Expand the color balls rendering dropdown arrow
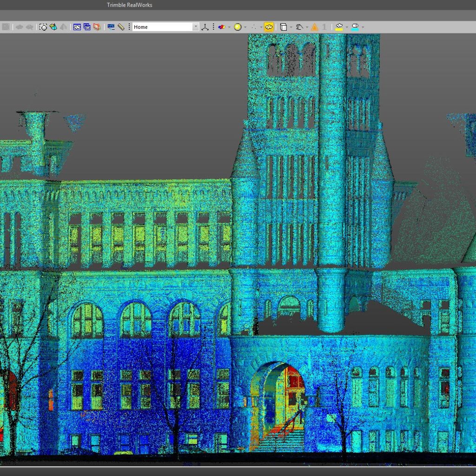 click(x=229, y=27)
